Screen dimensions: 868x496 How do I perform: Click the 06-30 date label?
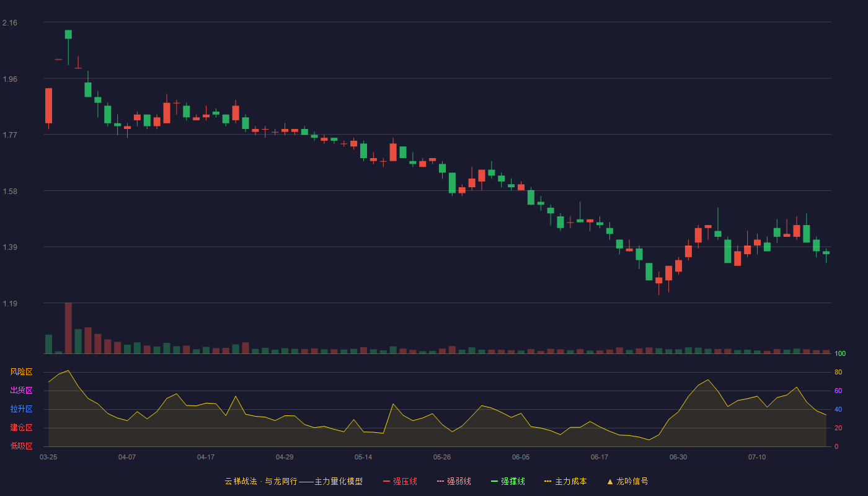[678, 457]
